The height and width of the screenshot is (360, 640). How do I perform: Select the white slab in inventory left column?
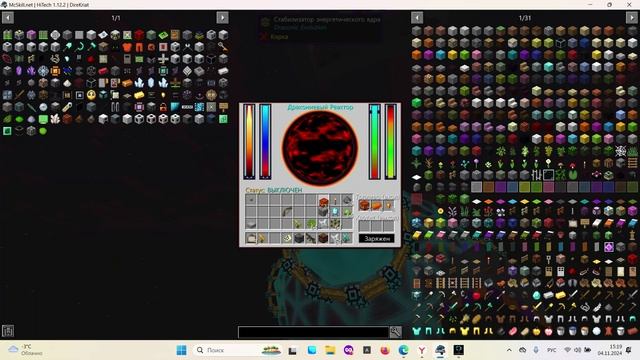[251, 224]
